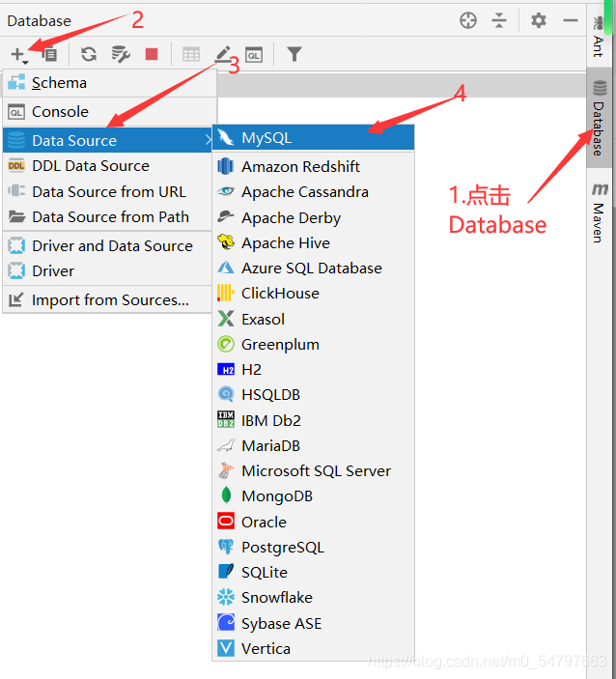Click the Filter funnel icon

click(x=294, y=54)
